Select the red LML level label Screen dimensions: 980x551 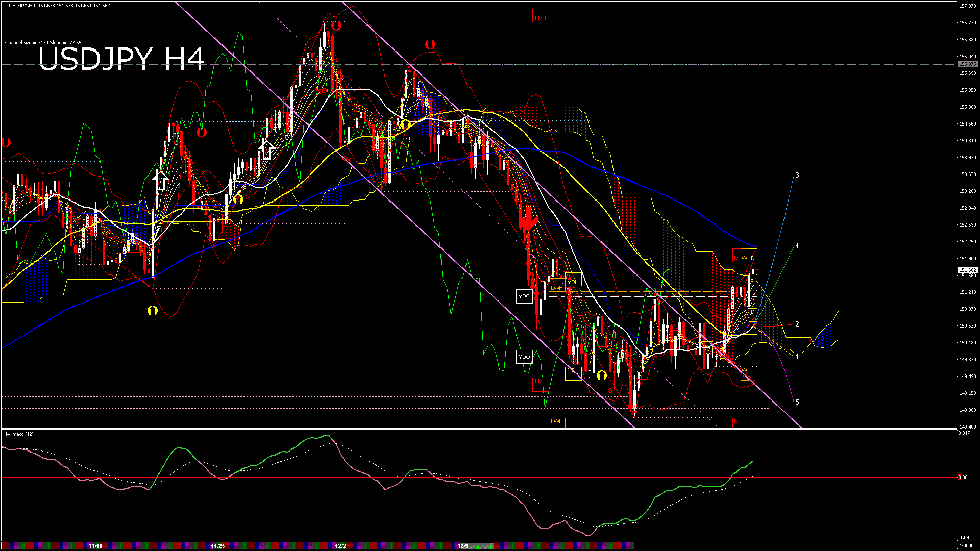point(540,382)
